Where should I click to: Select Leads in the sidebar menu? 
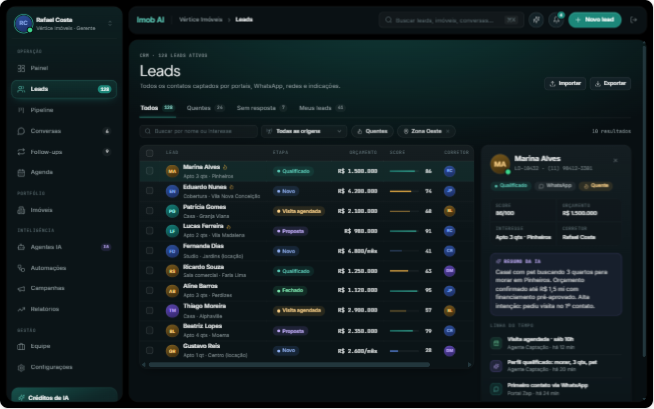click(x=64, y=89)
